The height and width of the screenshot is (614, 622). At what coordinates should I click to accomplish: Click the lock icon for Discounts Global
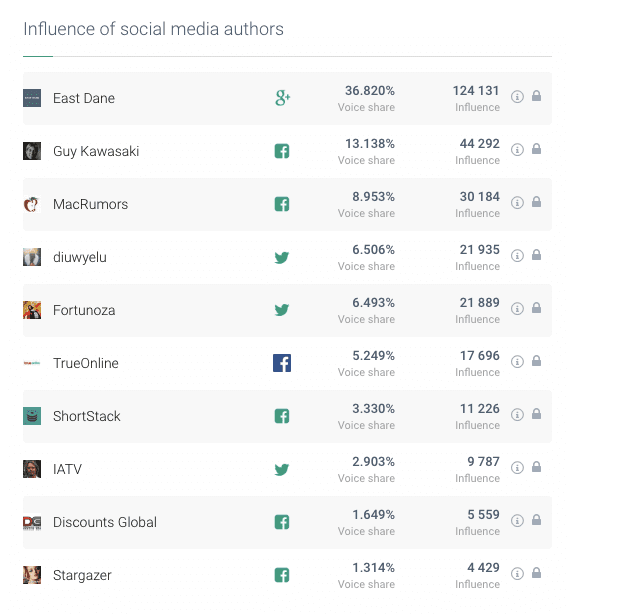point(536,521)
